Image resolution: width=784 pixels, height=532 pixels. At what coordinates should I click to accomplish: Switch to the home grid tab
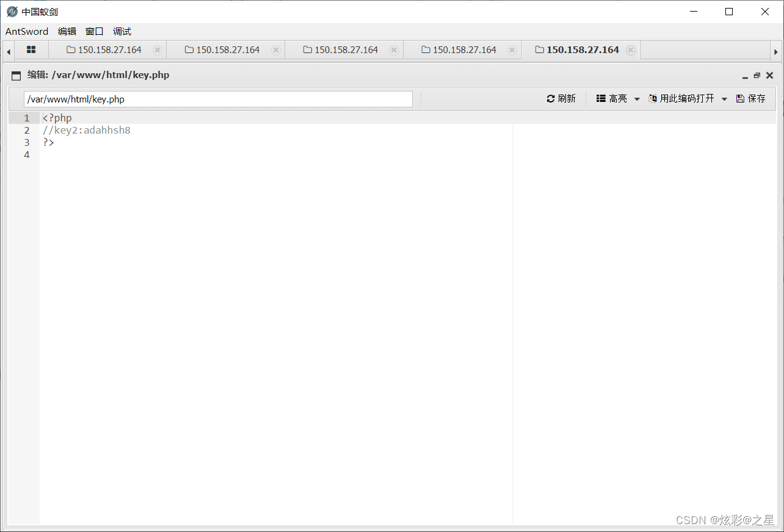click(31, 50)
